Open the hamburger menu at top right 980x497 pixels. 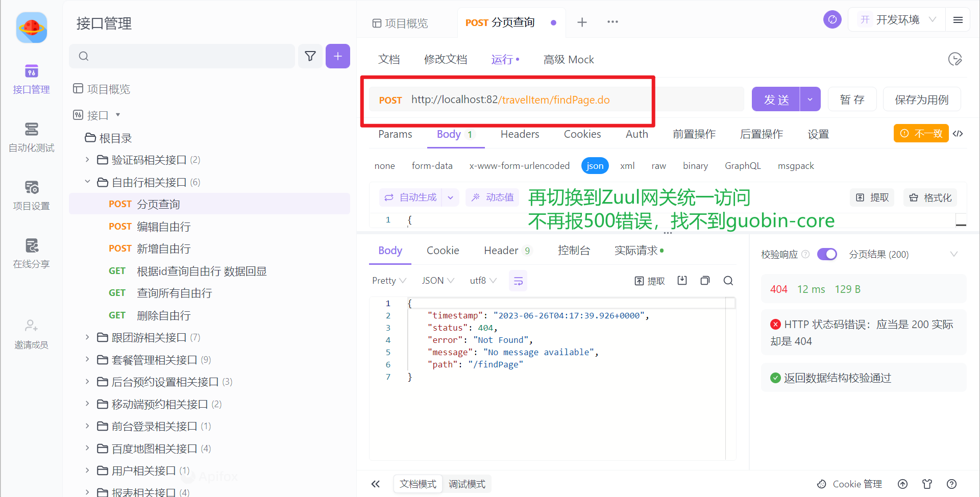point(958,20)
